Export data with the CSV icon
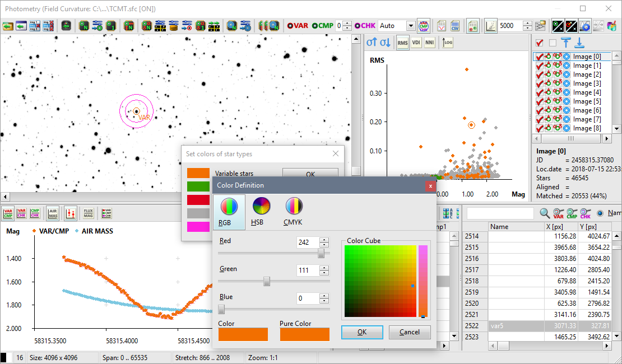 (x=454, y=26)
